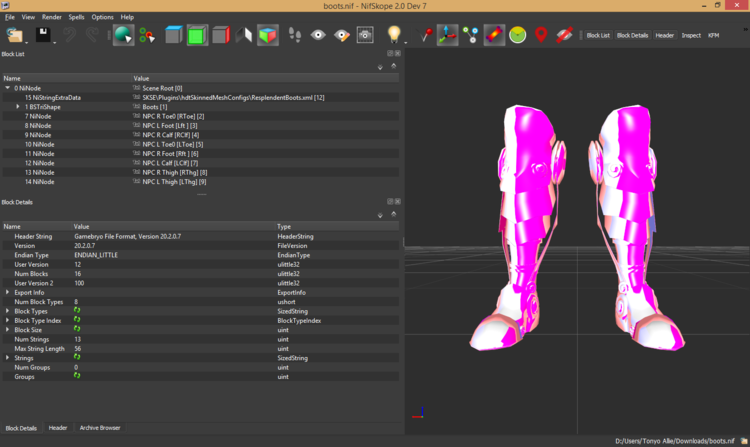Open the View menu
Screen dimensions: 750x447
28,17
